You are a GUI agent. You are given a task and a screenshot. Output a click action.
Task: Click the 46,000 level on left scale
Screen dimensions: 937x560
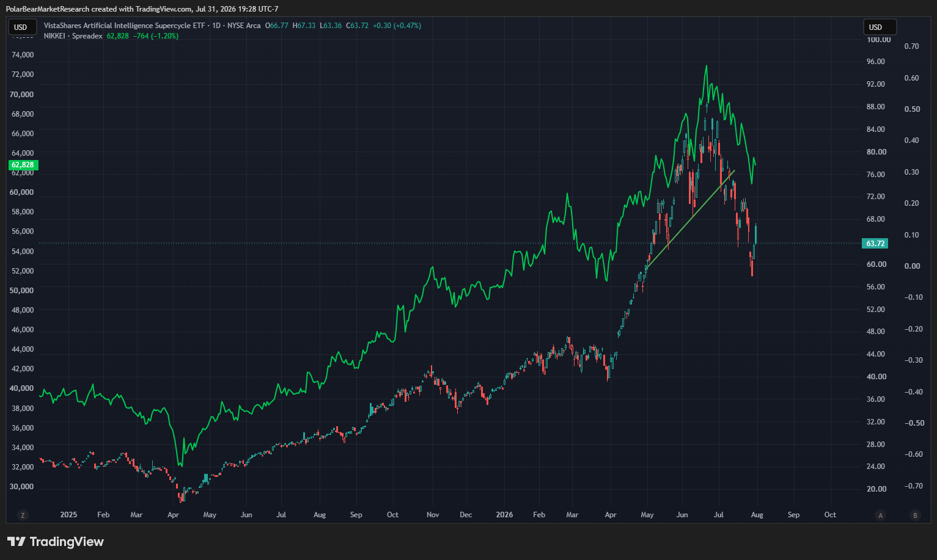pyautogui.click(x=23, y=330)
